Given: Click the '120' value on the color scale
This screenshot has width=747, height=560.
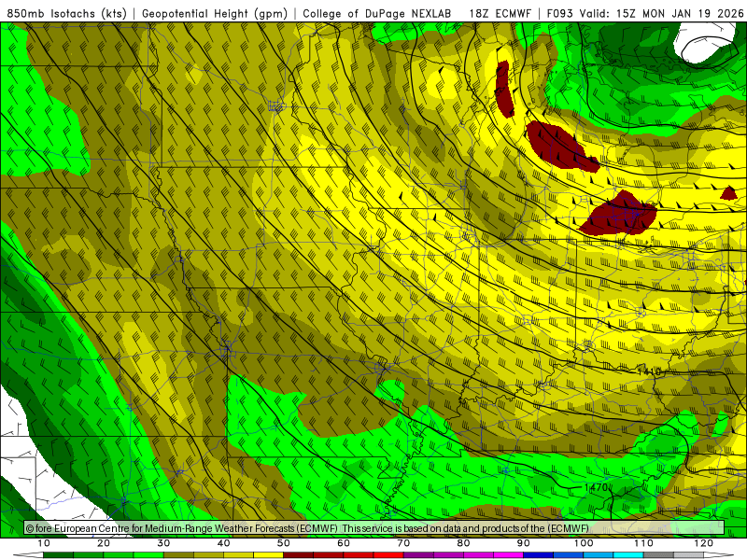Looking at the screenshot, I should 704,543.
